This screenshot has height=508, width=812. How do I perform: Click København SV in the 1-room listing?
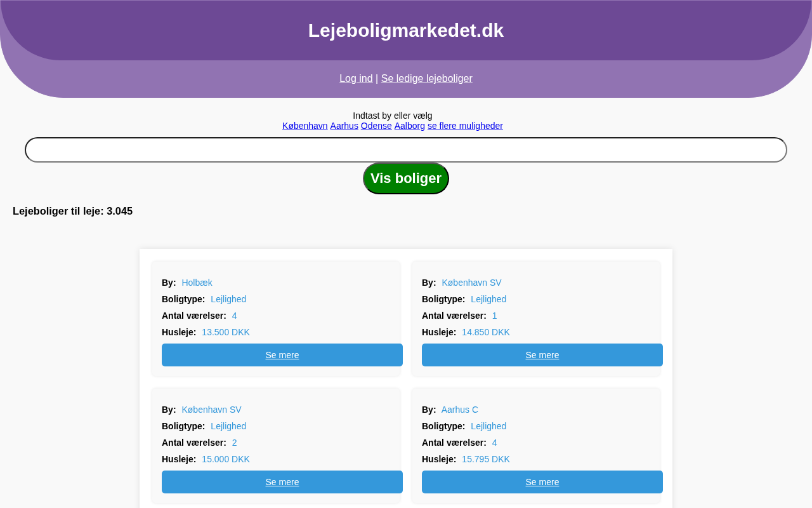(x=471, y=283)
